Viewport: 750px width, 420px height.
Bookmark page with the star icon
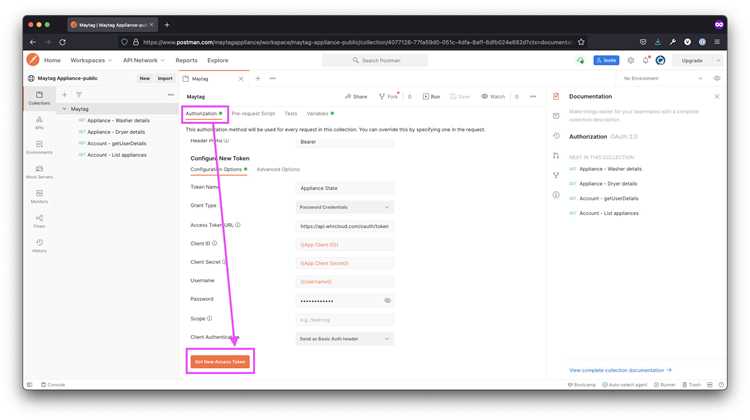[x=581, y=42]
